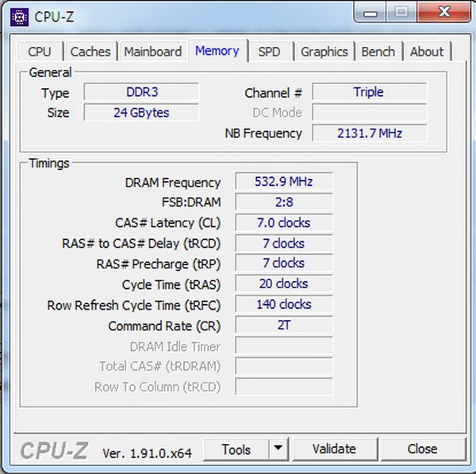Click the RAS# Precharge value 7 clocks
This screenshot has height=474, width=476.
(284, 263)
